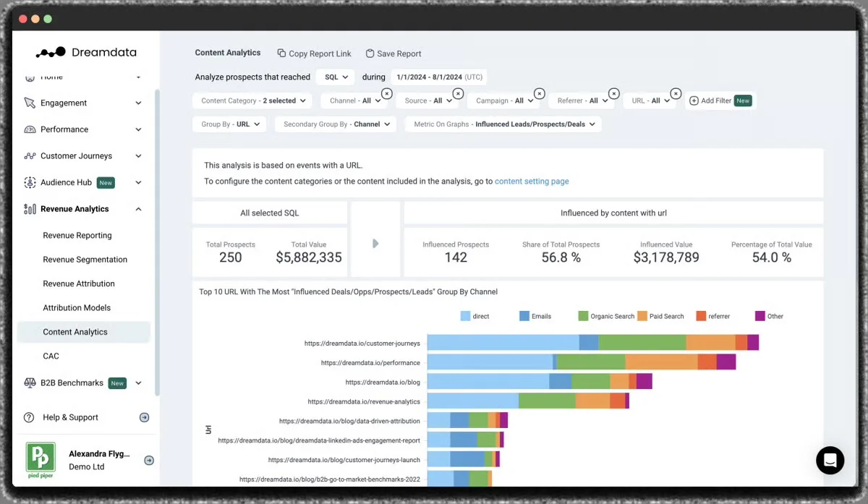
Task: Click the dreamdata.io/revenue-analytics chart label
Action: [x=364, y=401]
